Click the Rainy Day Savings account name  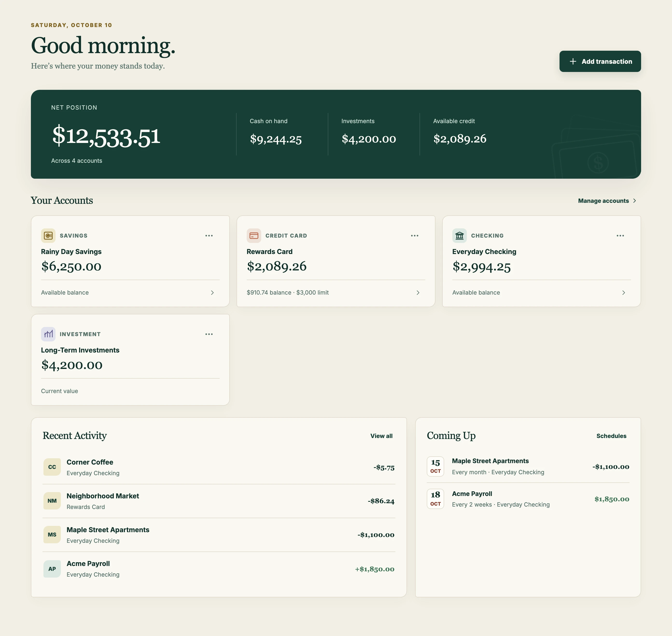coord(71,252)
